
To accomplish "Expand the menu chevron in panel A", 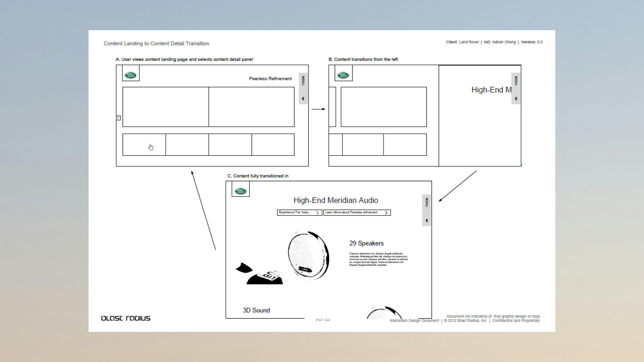I will (x=303, y=99).
